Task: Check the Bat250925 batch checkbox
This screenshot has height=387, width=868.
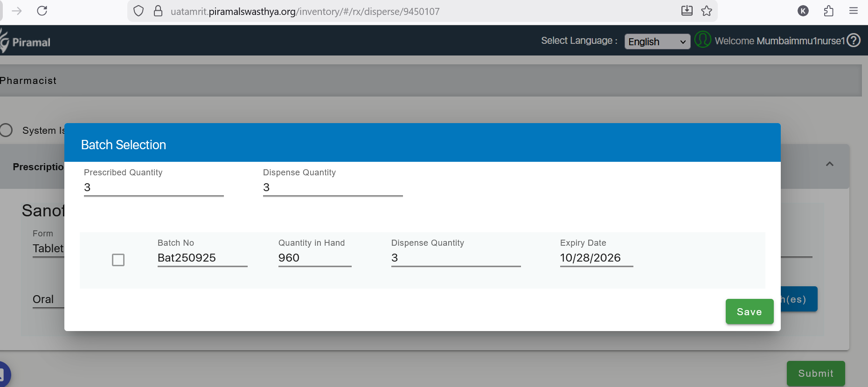Action: (118, 260)
